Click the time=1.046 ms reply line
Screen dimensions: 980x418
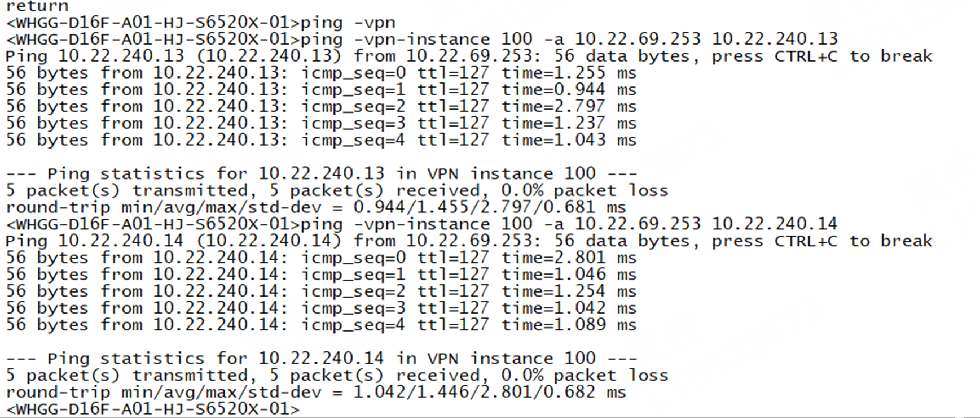(x=321, y=275)
